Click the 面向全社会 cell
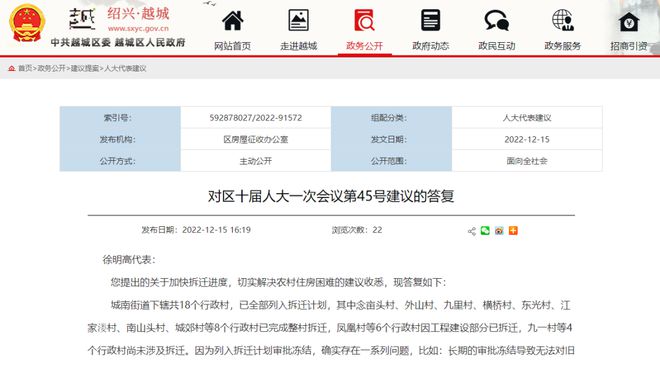The width and height of the screenshot is (660, 368). point(527,161)
